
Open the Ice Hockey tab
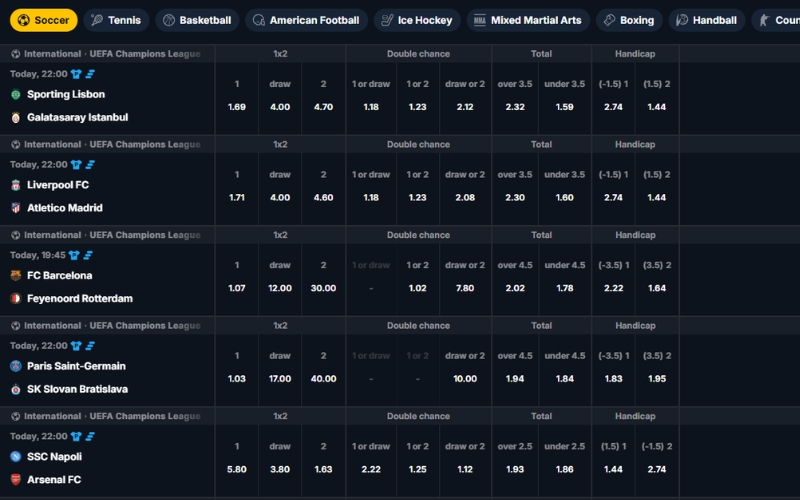point(417,20)
